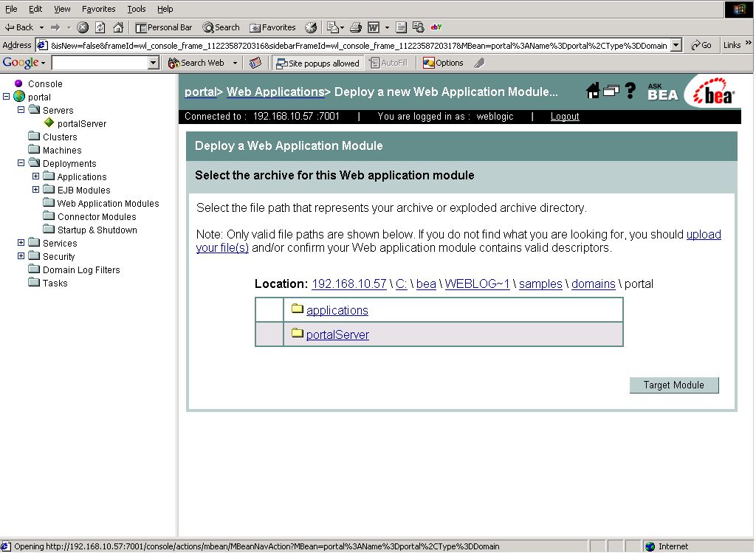
Task: Open the Search Web dropdown arrow
Action: click(235, 63)
